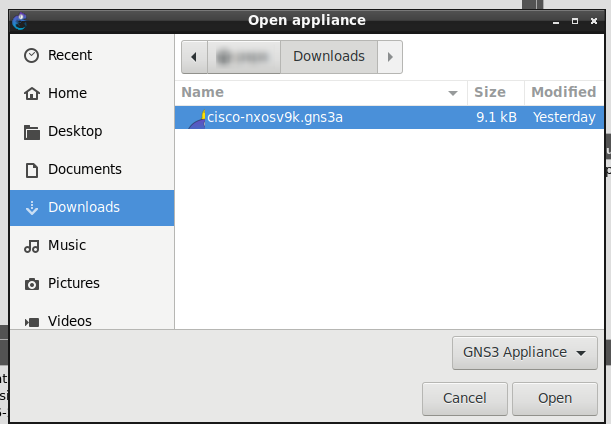Viewport: 611px width, 424px height.
Task: Click Downloads path breadcrumb button
Action: (x=329, y=57)
